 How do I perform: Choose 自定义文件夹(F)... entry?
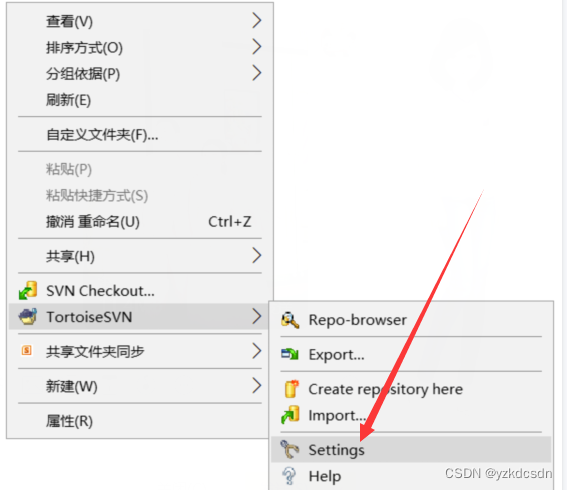coord(140,135)
